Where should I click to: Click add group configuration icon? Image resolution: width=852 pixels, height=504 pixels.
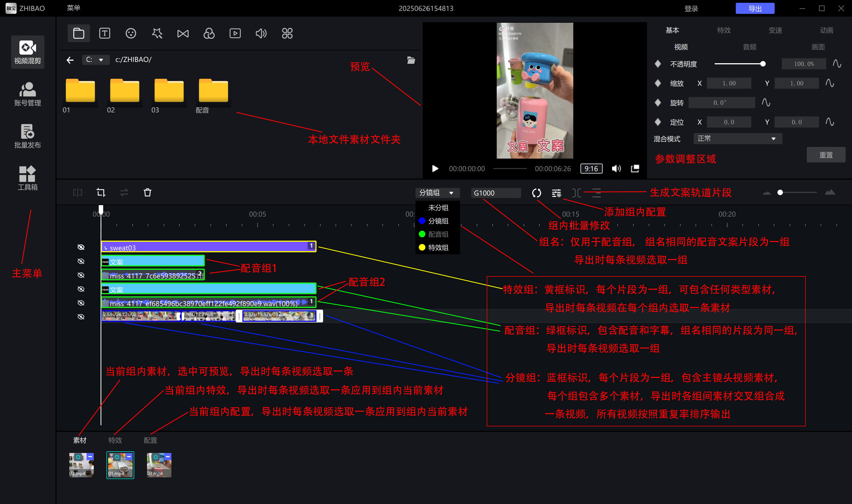[x=556, y=193]
